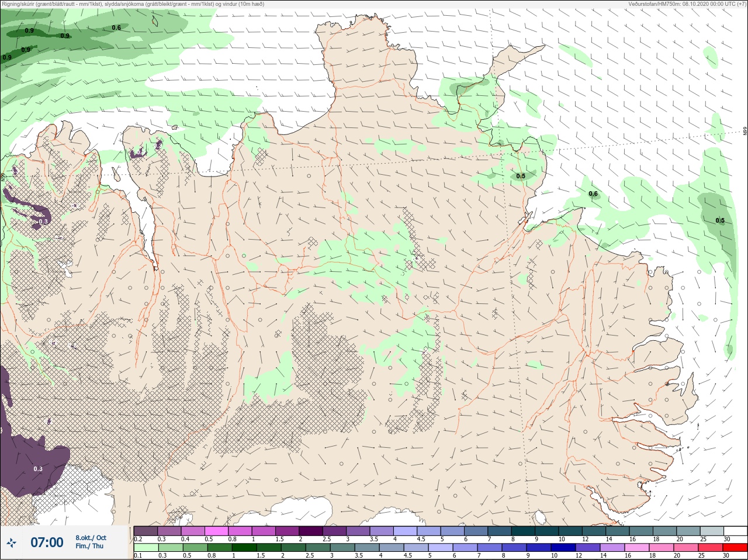
Task: Click the 'Fim./ Thu' weekday text
Action: pyautogui.click(x=89, y=546)
